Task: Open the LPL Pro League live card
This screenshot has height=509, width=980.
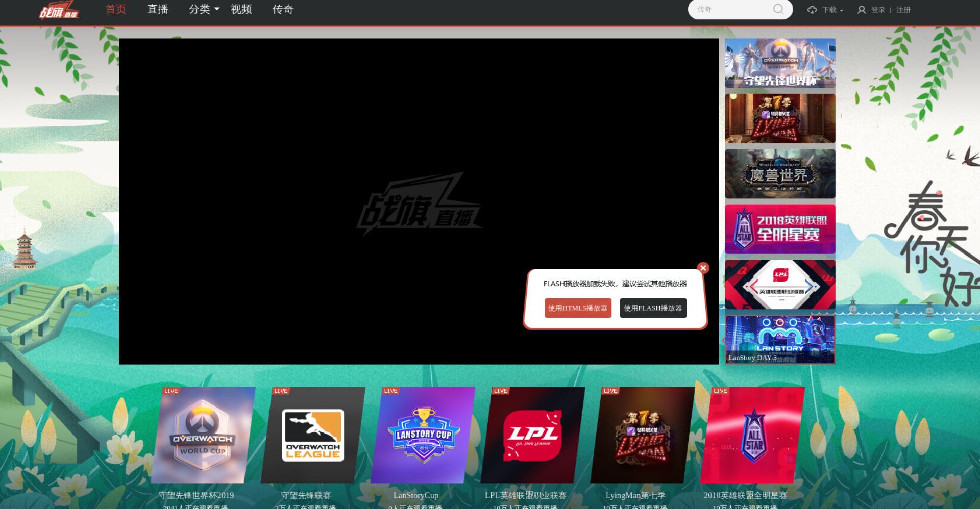Action: pos(533,435)
